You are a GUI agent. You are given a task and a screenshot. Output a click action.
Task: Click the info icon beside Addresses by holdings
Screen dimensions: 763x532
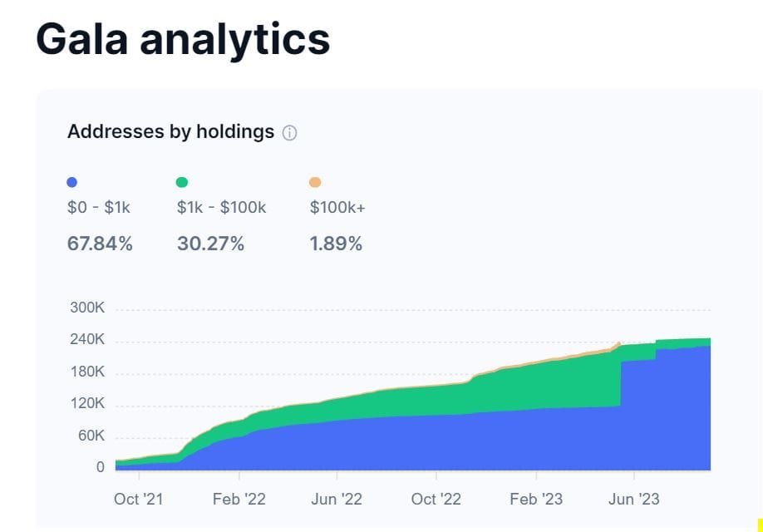click(288, 131)
